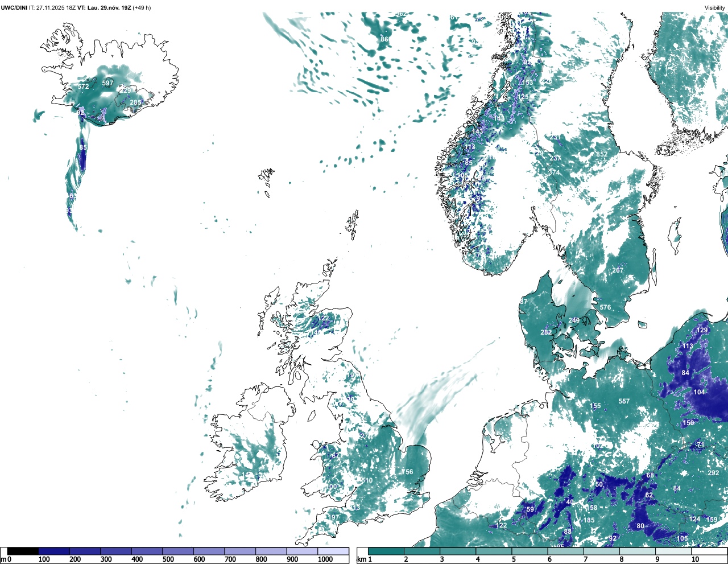728x564 pixels.
Task: Click the '197' value over southwest England
Action: (x=334, y=517)
